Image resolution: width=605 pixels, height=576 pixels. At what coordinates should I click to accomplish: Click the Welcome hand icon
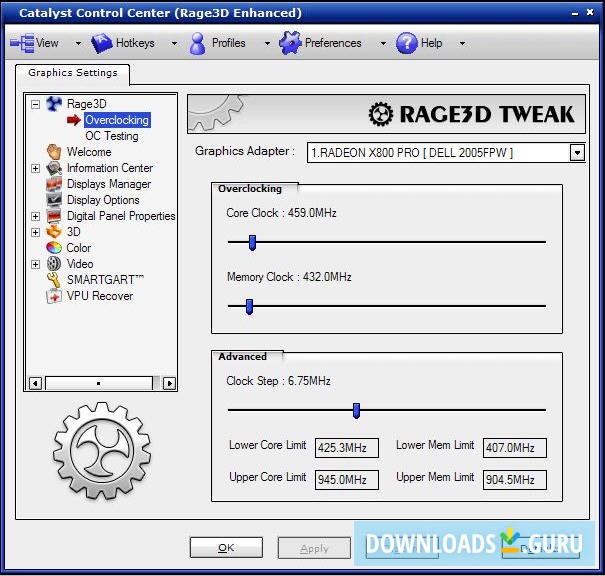(54, 152)
